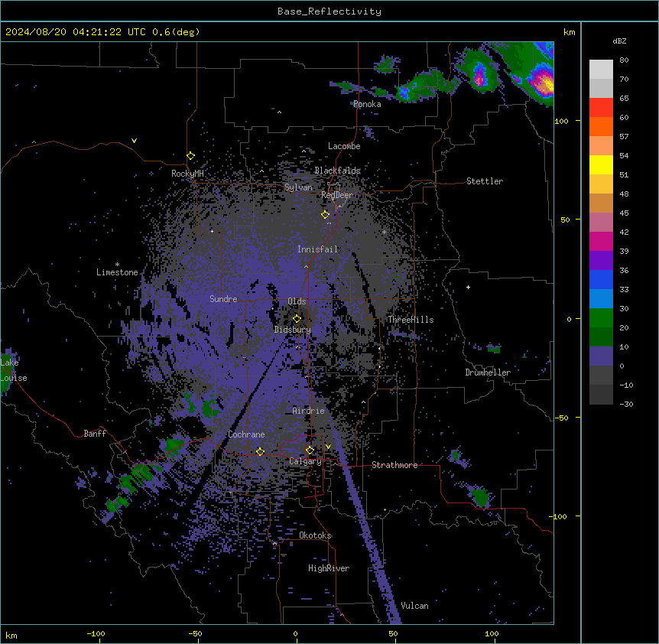Pick the light grey 70-80 dBZ legend swatch

[x=601, y=70]
